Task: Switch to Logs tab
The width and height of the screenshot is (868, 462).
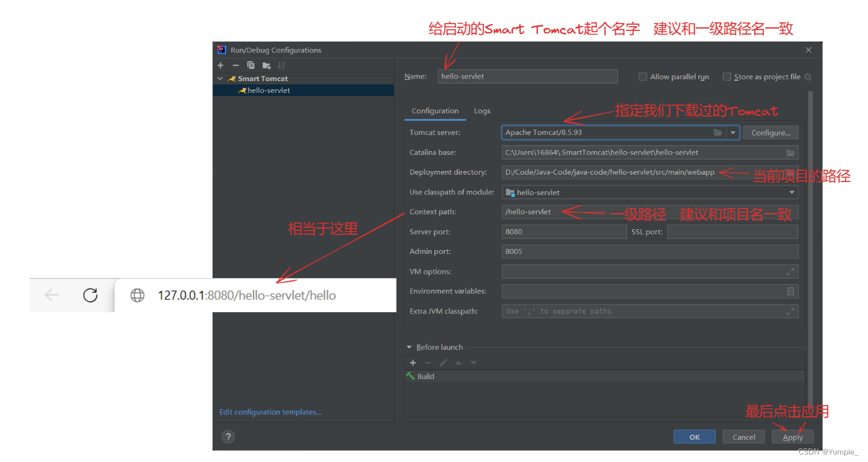Action: click(482, 111)
